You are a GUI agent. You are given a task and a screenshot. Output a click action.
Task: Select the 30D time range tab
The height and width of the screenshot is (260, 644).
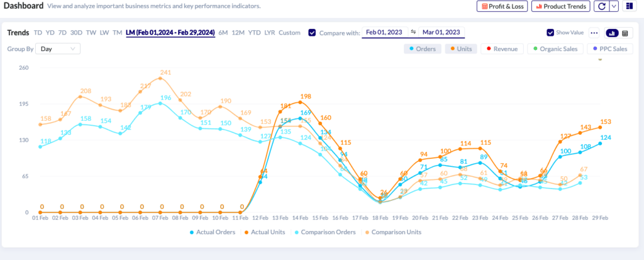tap(76, 32)
